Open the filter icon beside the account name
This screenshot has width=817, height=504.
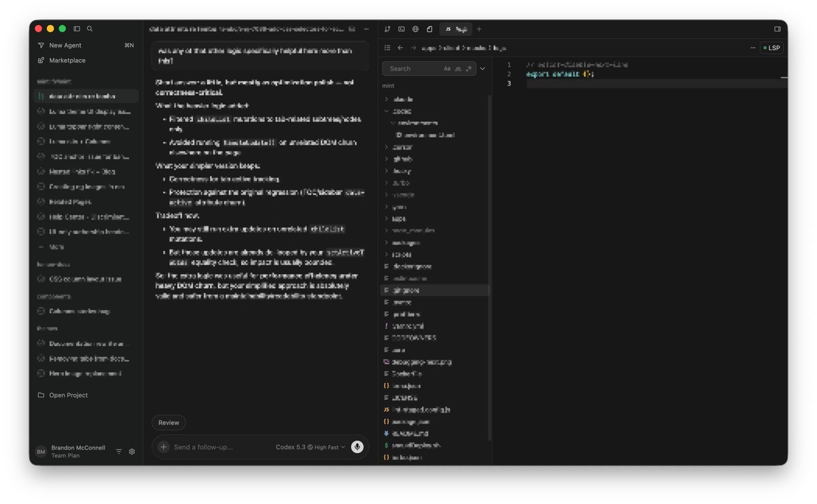point(119,452)
